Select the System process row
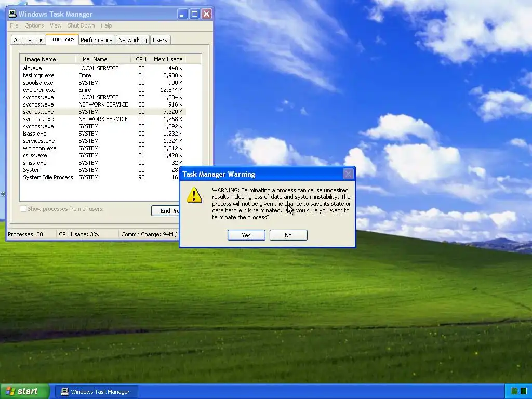This screenshot has height=399, width=532. pyautogui.click(x=99, y=170)
